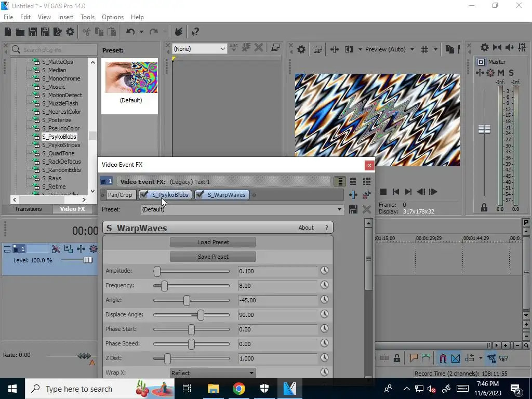Click the Save Preset button
Screen dimensions: 532x399
[213, 257]
